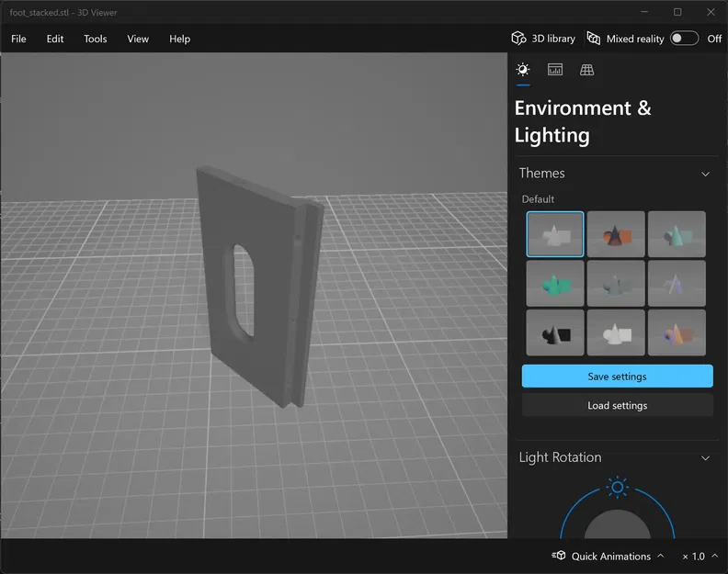Viewport: 728px width, 574px height.
Task: Collapse the Themes section chevron
Action: click(705, 174)
